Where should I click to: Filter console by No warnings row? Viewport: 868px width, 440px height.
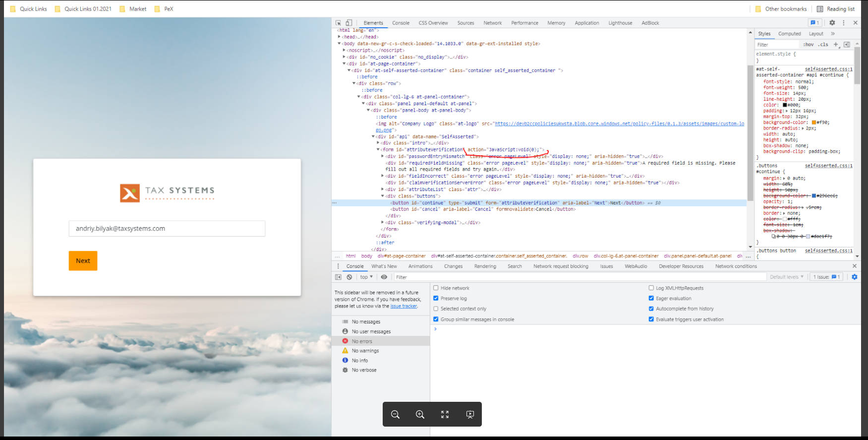pyautogui.click(x=381, y=351)
